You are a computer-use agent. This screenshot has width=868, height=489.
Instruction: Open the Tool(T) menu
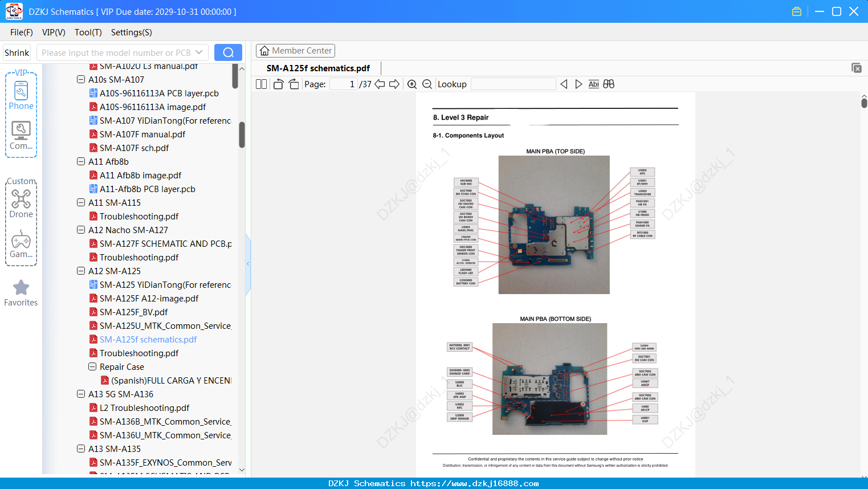88,32
